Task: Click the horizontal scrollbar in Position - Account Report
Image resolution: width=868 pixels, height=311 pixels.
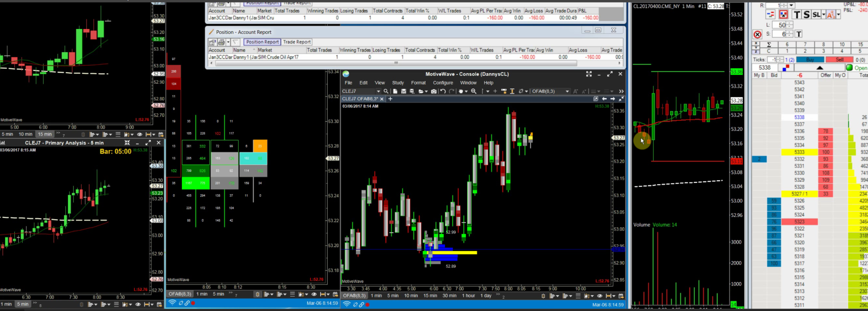Action: click(x=396, y=63)
